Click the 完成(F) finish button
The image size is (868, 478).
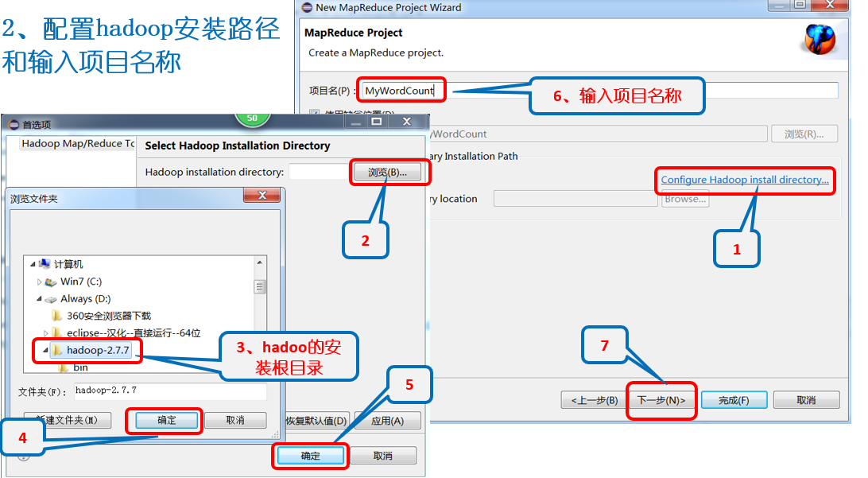734,401
